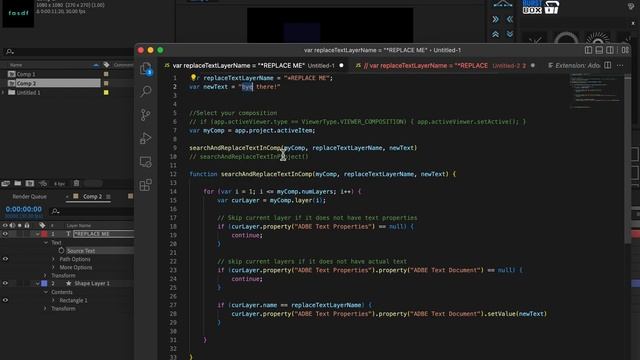Expand More Options
Viewport: 640px width, 360px height.
tap(53, 267)
